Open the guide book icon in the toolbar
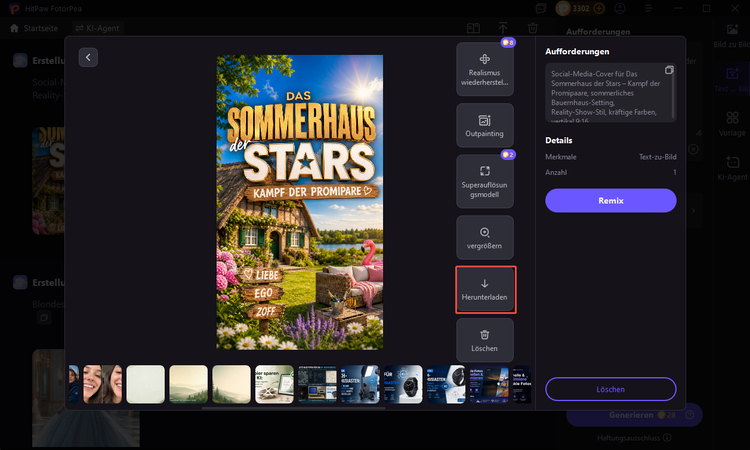 tap(474, 28)
